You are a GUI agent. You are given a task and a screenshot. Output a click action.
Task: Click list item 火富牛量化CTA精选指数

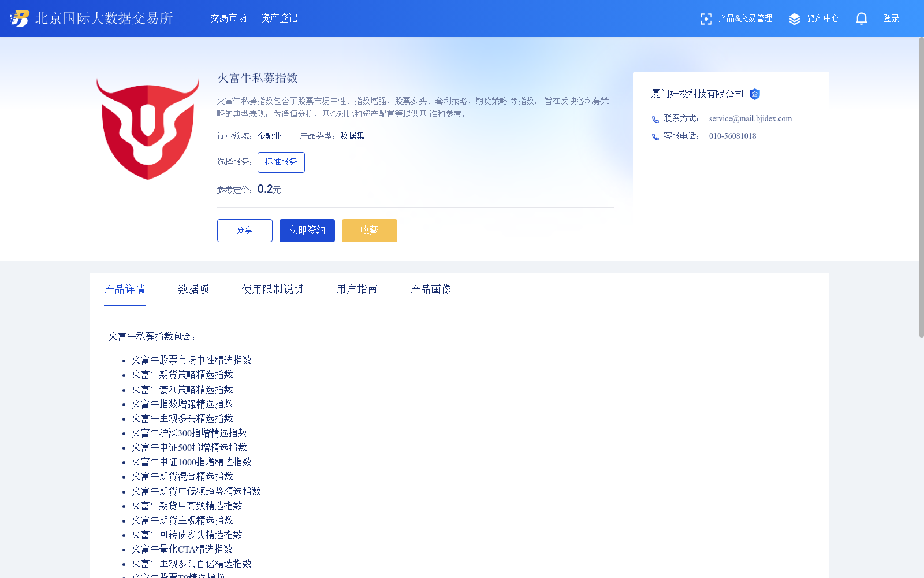point(182,549)
